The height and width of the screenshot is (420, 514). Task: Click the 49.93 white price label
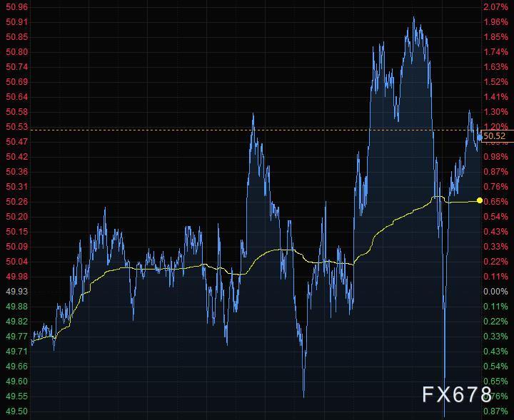pyautogui.click(x=16, y=292)
